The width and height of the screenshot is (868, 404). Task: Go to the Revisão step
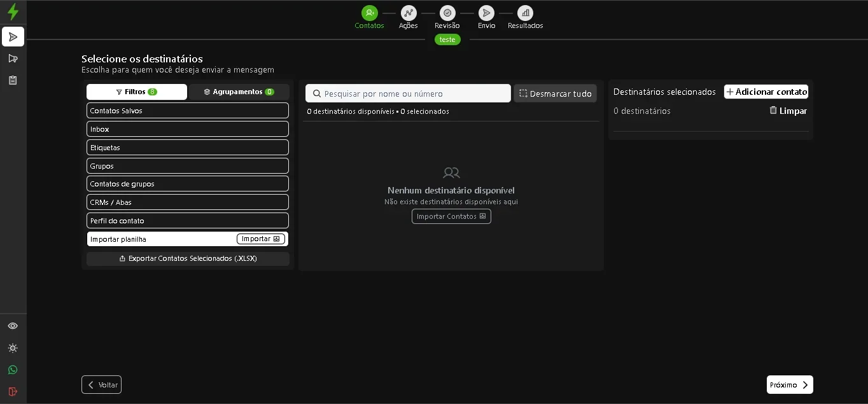[x=447, y=17]
